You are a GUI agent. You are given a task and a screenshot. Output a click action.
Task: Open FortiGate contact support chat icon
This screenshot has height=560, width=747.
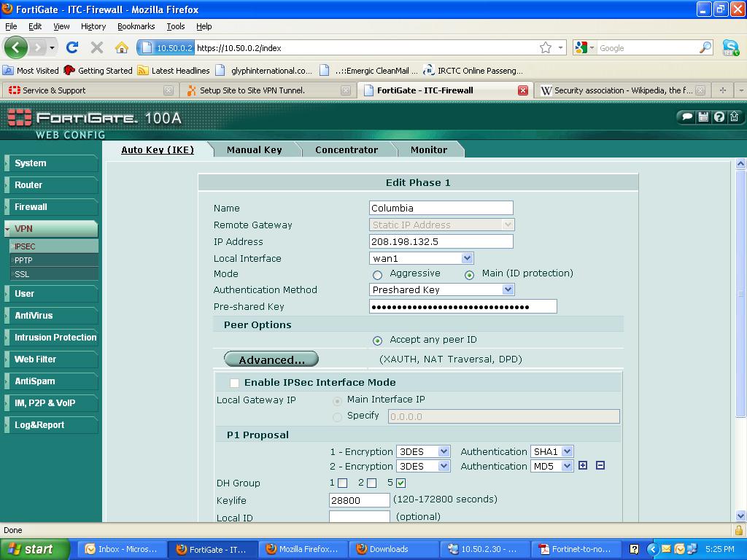tap(687, 117)
